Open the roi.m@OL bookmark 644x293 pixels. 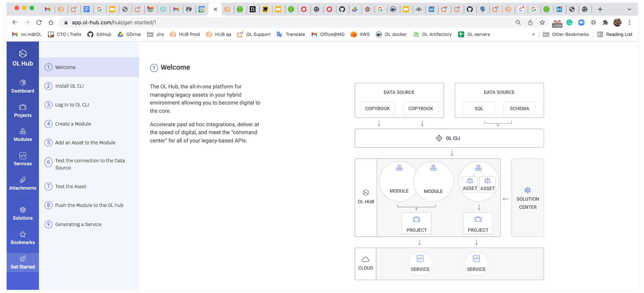(x=27, y=34)
